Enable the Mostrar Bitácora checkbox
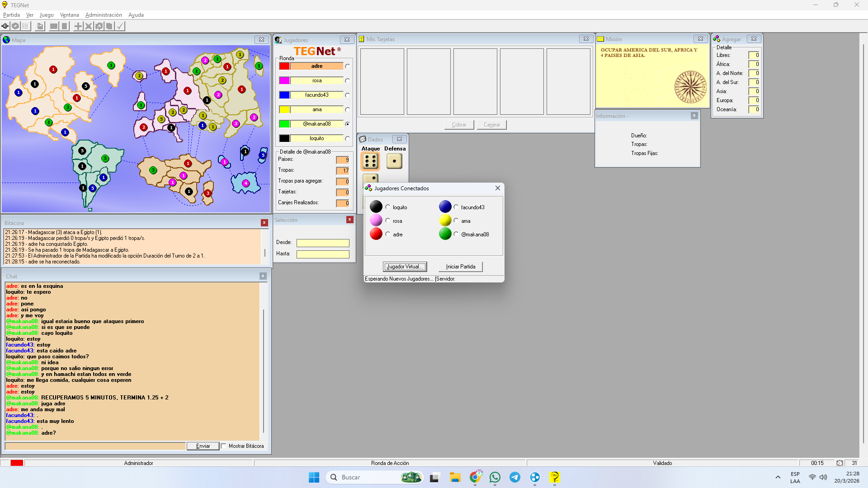The height and width of the screenshot is (488, 868). pyautogui.click(x=224, y=446)
